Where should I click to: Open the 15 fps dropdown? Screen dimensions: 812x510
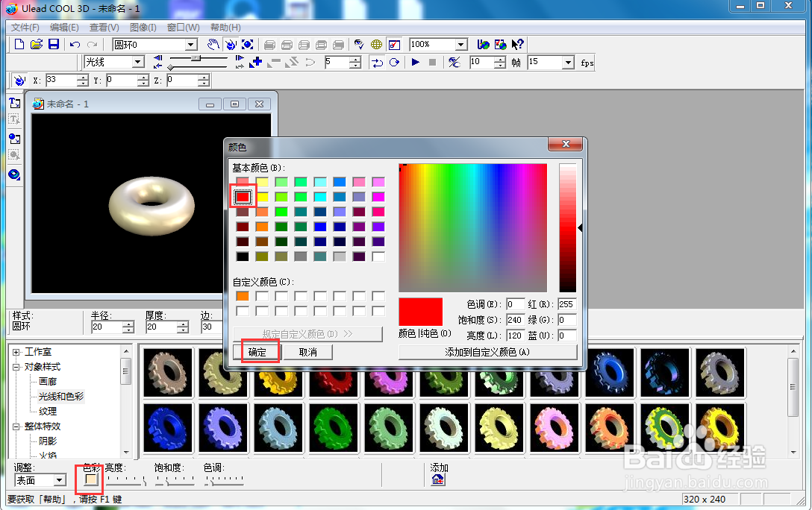[568, 63]
